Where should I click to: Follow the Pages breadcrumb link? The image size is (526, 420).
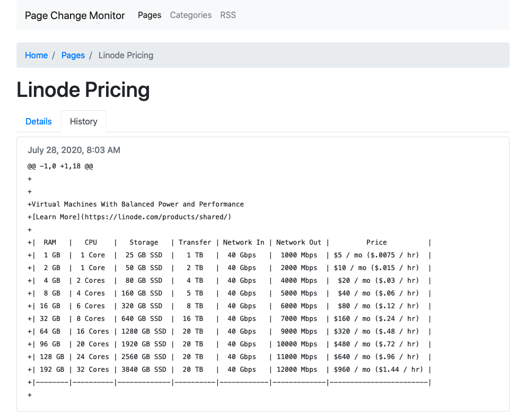point(73,55)
